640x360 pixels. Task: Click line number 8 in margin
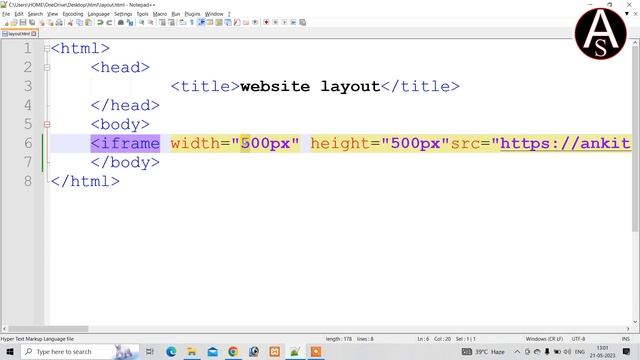[28, 181]
